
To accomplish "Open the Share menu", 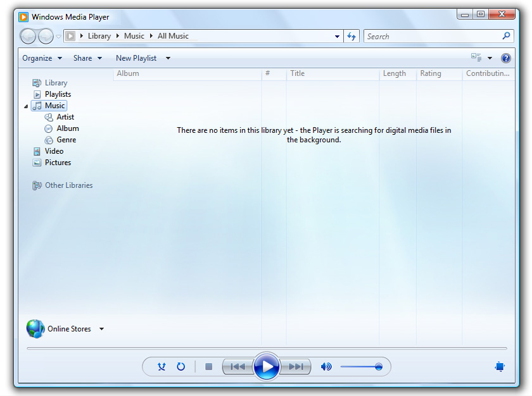I will [x=87, y=58].
